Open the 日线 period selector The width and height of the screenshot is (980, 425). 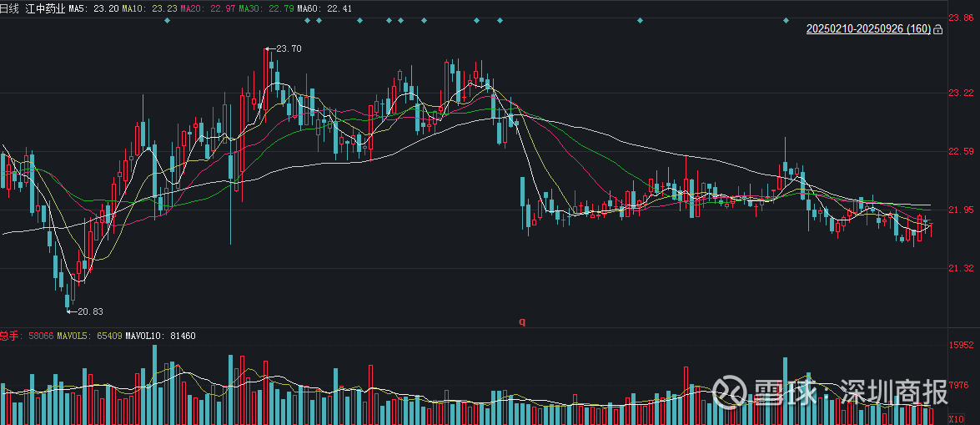coord(9,7)
